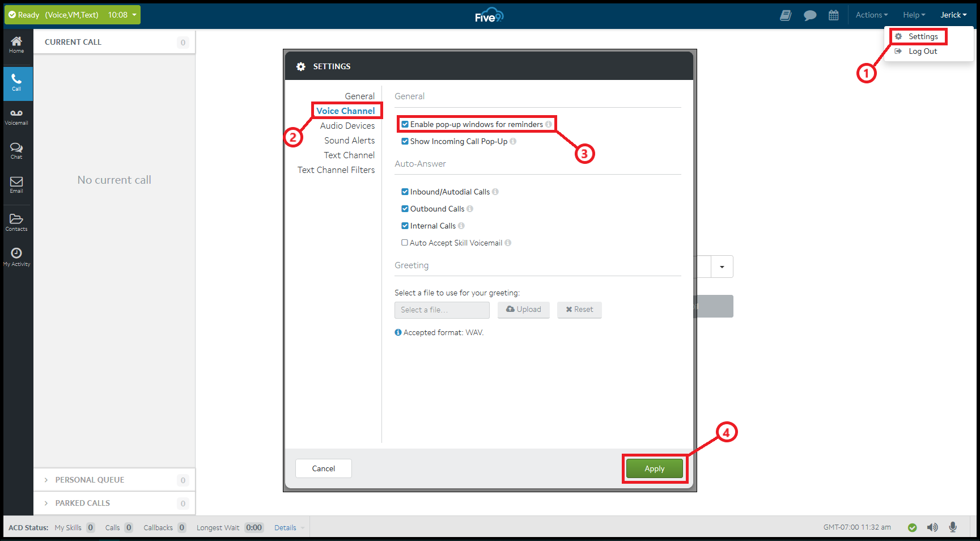Open the Actions menu
The height and width of the screenshot is (541, 980).
tap(871, 15)
